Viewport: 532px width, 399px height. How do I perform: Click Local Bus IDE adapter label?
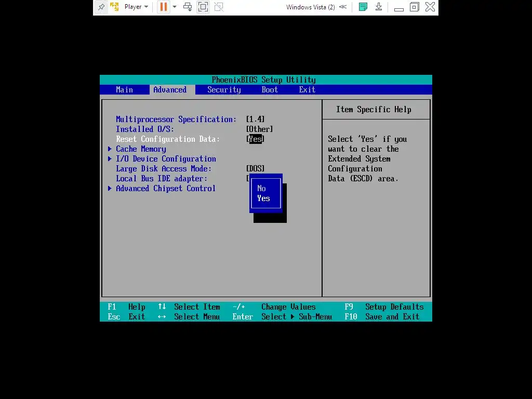click(162, 179)
